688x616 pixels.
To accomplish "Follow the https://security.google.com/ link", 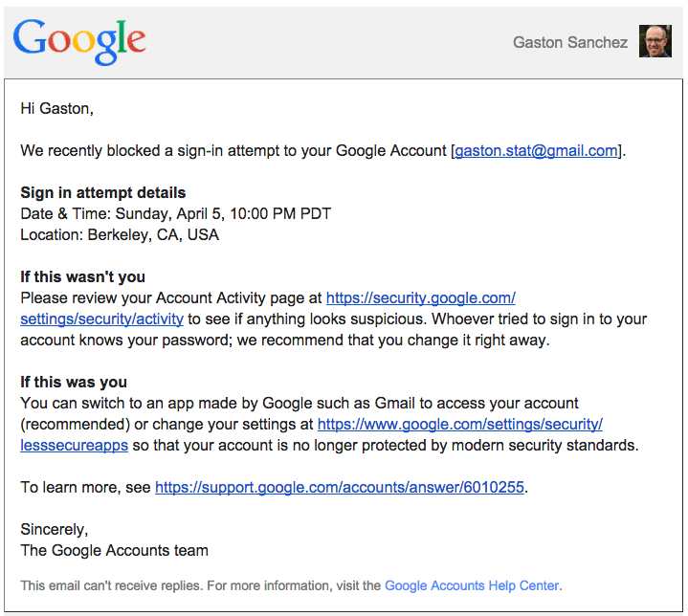I will [421, 297].
